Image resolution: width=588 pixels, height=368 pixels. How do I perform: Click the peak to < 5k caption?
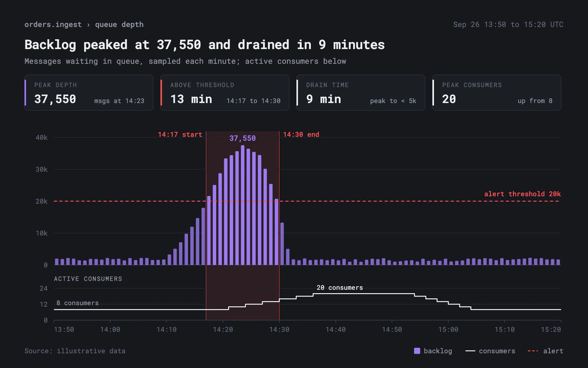click(x=393, y=101)
